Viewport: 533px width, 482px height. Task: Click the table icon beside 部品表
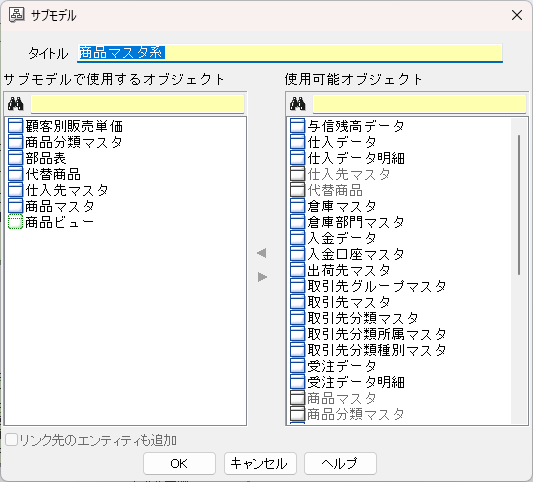coord(15,158)
